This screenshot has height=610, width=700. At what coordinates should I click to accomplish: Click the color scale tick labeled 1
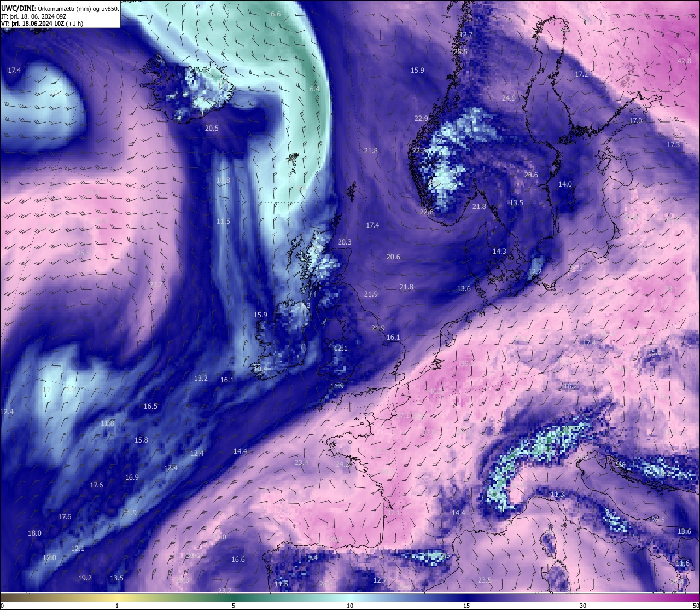pyautogui.click(x=117, y=606)
